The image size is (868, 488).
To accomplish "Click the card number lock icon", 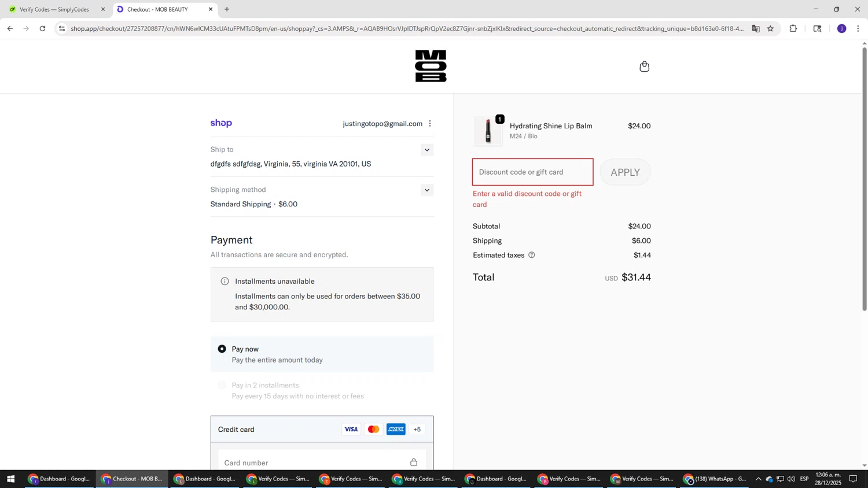I will (x=413, y=462).
